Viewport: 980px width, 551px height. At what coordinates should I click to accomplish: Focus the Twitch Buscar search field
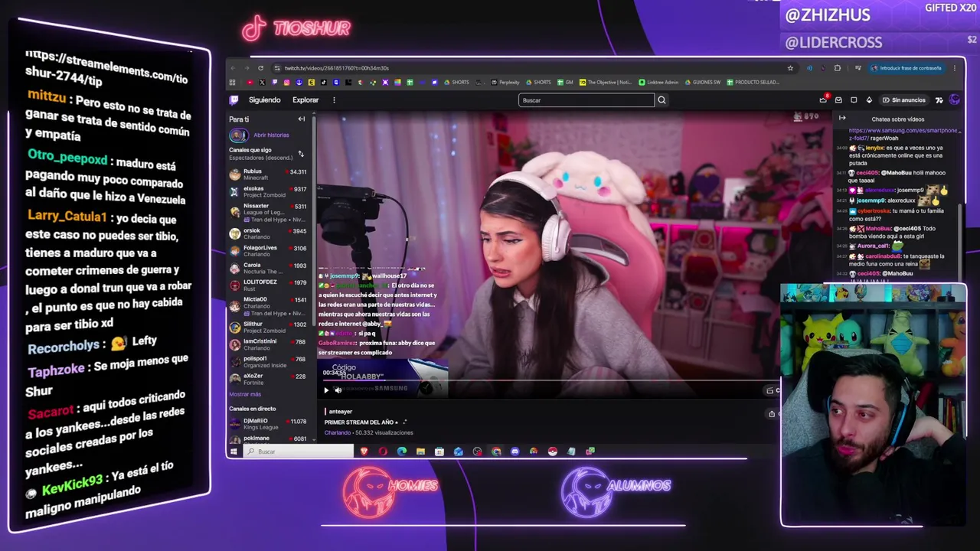coord(586,100)
